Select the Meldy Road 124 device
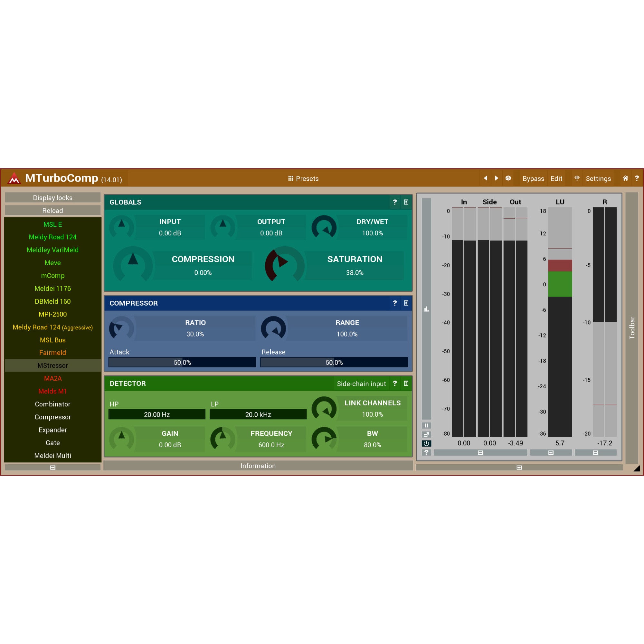 (53, 237)
